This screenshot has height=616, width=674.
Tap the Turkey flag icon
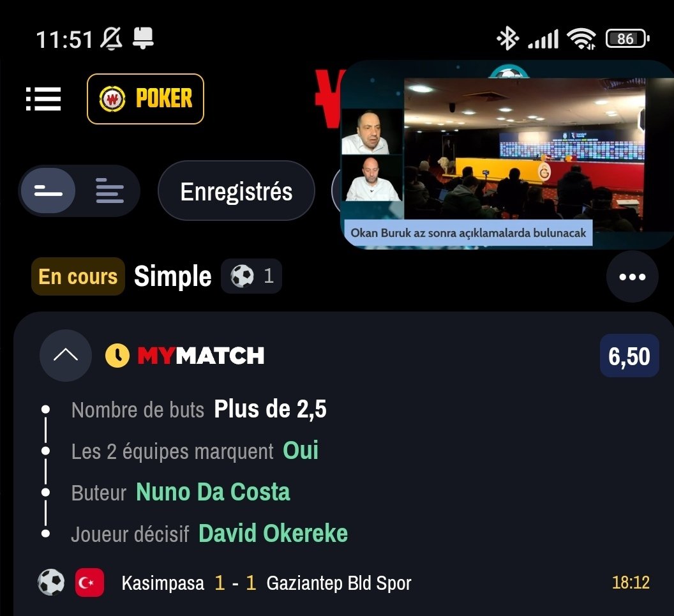point(89,582)
